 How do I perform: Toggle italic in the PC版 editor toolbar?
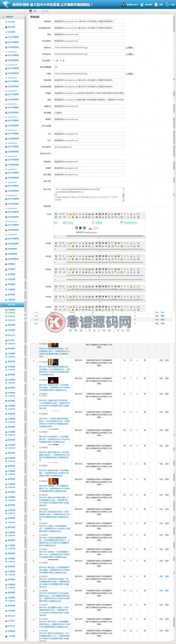(x=80, y=217)
